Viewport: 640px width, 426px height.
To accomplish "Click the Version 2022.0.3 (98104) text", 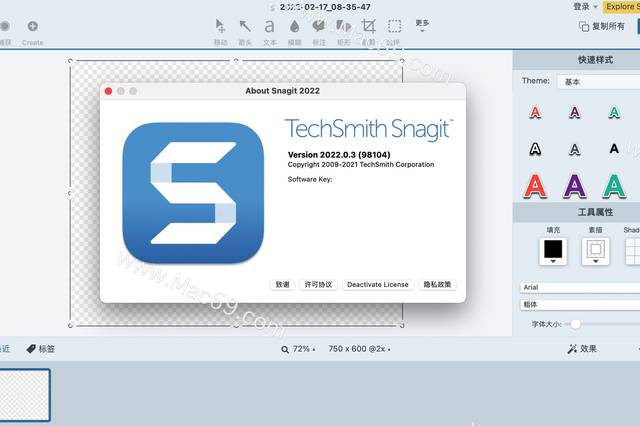I will pyautogui.click(x=339, y=155).
